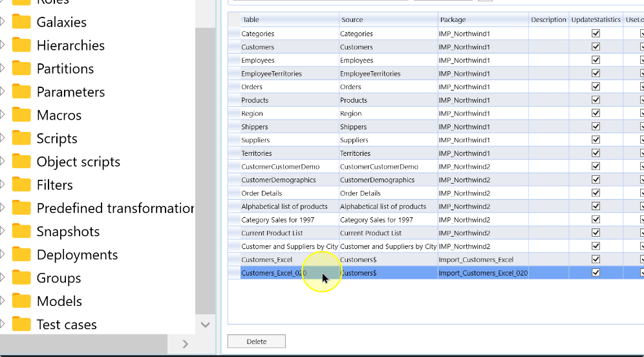Select Category Sales for 1997 table cell
Image resolution: width=644 pixels, height=357 pixels.
[290, 220]
